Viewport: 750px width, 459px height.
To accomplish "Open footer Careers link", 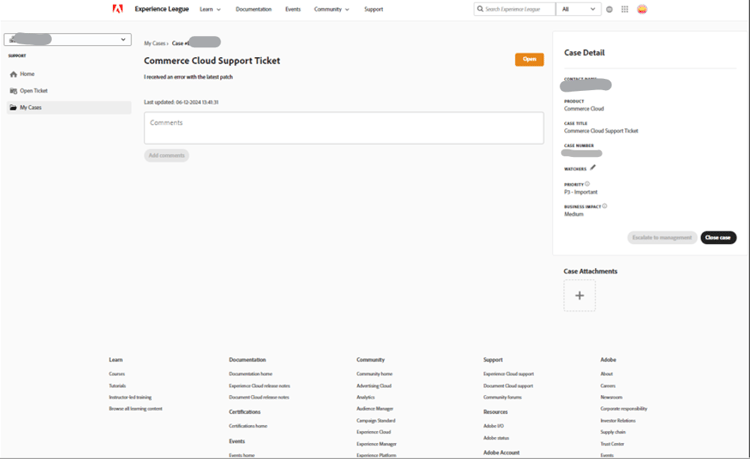I will point(608,386).
